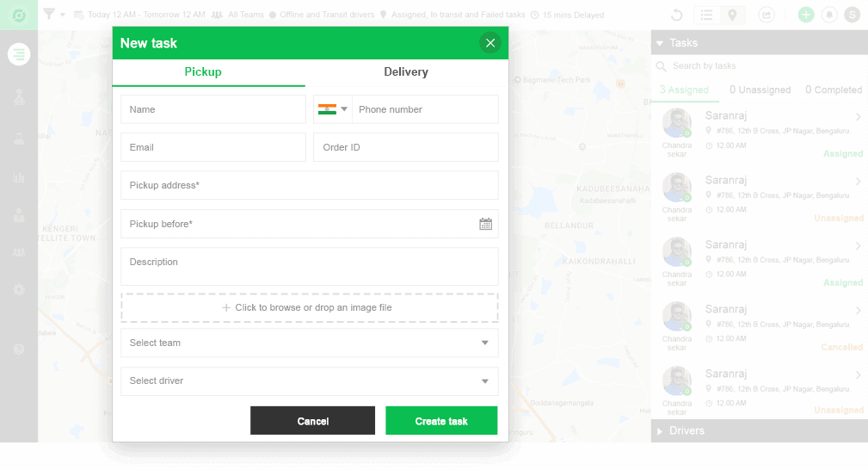Screen dimensions: 868x470
Task: Select the 0 Completed tab
Action: click(834, 90)
